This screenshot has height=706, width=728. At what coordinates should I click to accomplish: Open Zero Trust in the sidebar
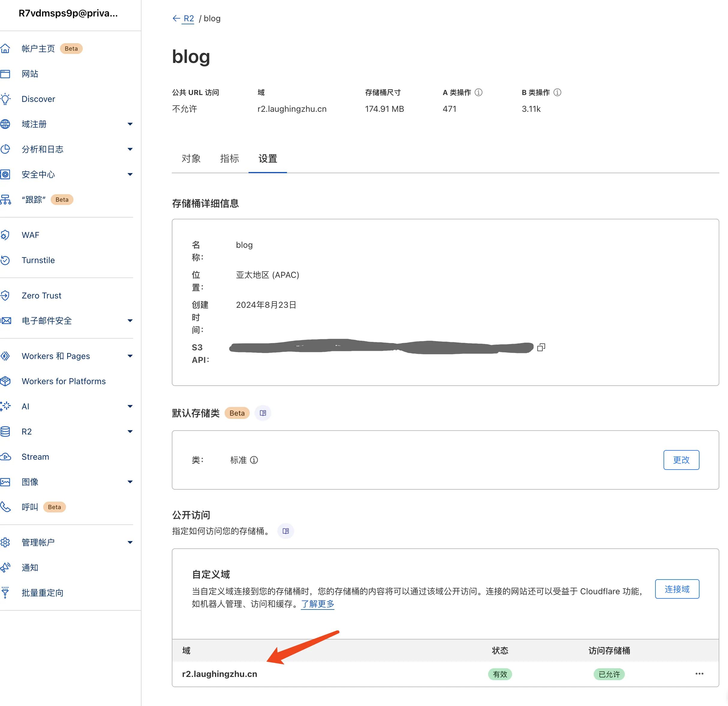click(41, 295)
